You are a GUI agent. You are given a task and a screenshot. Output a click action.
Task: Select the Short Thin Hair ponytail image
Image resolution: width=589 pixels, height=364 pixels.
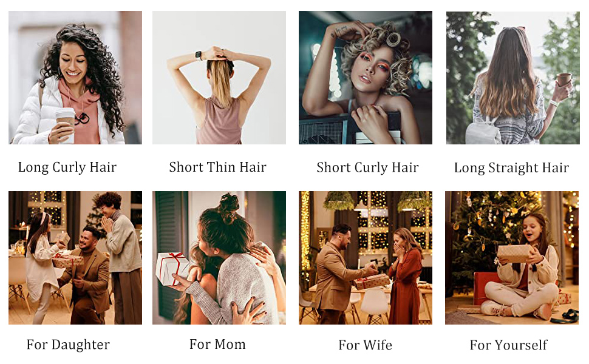coord(219,78)
